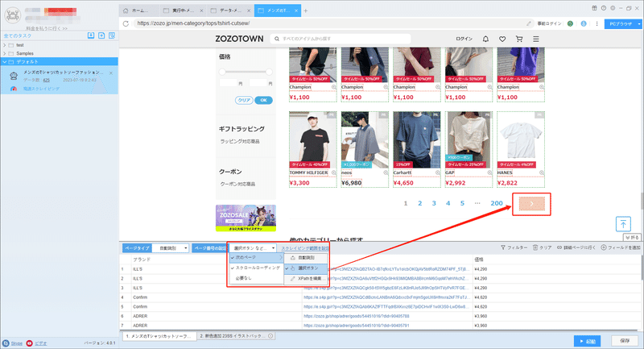Viewport: 644px width, 349px height.
Task: Click the ZOZOTOWN search input field
Action: (x=341, y=39)
